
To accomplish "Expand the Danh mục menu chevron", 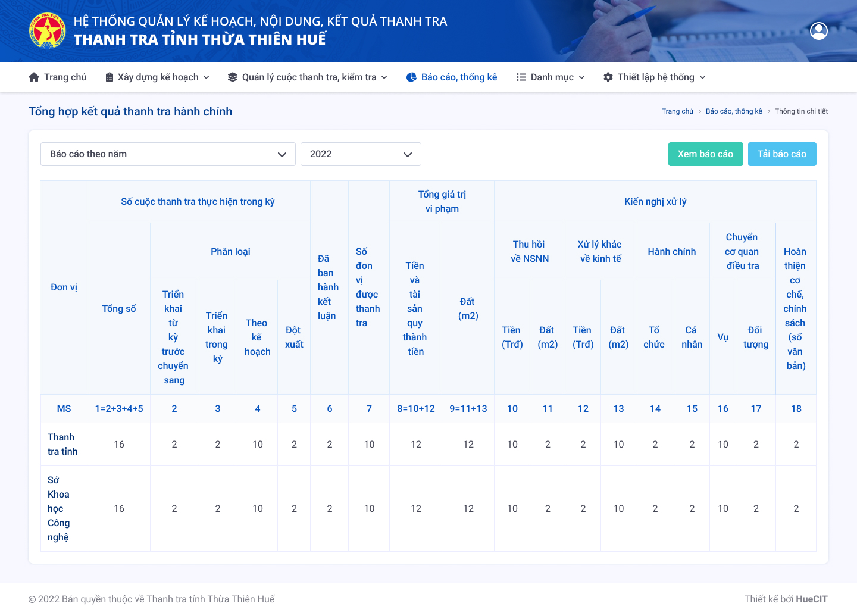I will coord(582,77).
